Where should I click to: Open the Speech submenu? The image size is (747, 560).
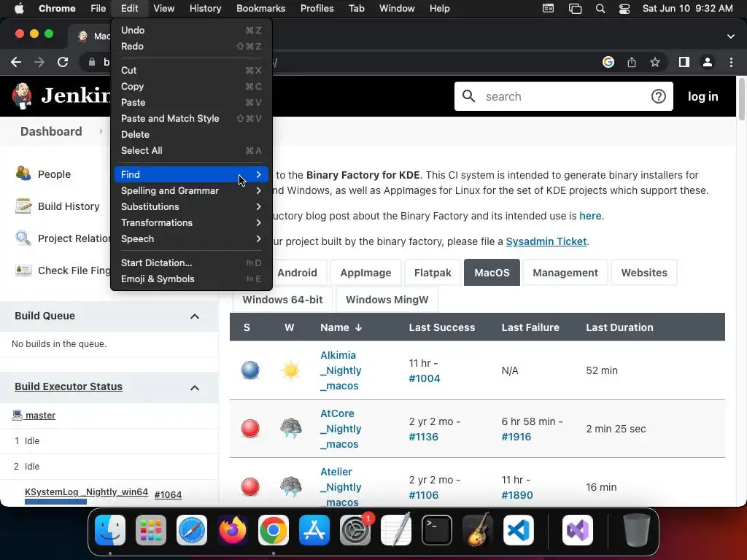point(191,239)
